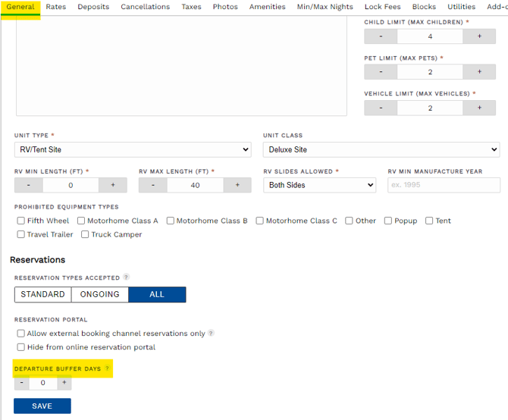
Task: Click help icon beside Reservation Types Accepted
Action: click(x=126, y=277)
